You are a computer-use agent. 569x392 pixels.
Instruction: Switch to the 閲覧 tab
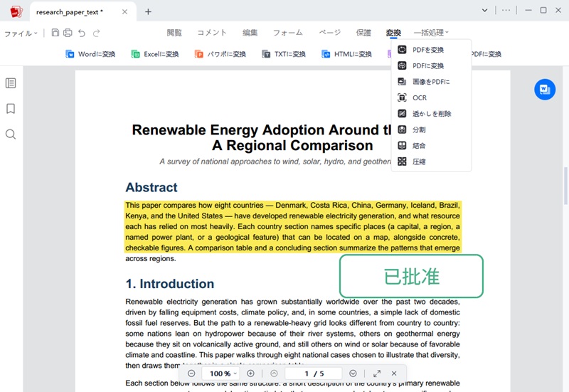[174, 32]
